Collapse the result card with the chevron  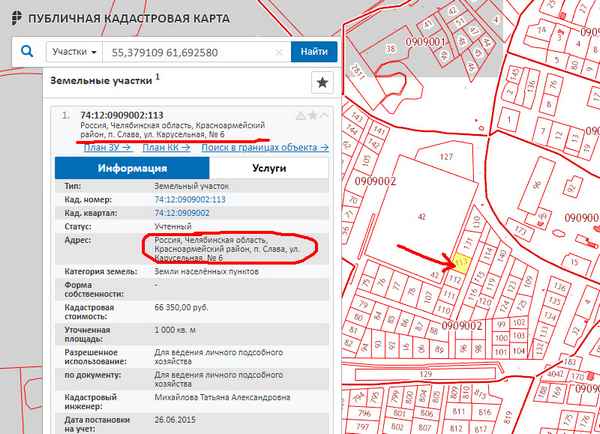click(x=324, y=115)
